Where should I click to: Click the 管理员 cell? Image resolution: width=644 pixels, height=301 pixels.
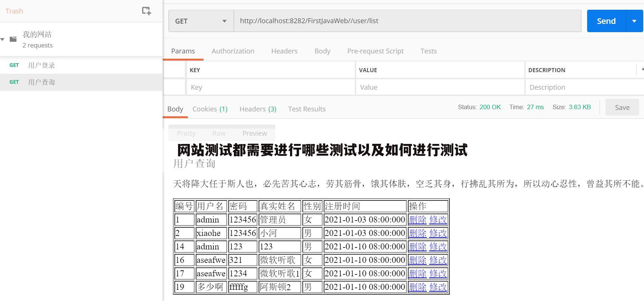[x=280, y=219]
